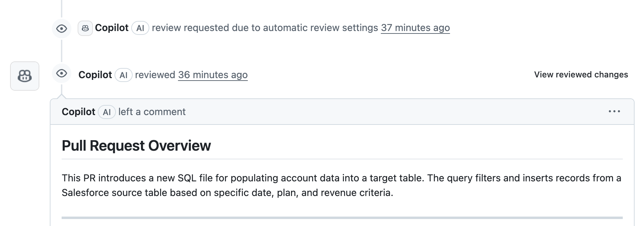Click the word 'reviewed' in timeline event
The image size is (644, 226).
155,75
